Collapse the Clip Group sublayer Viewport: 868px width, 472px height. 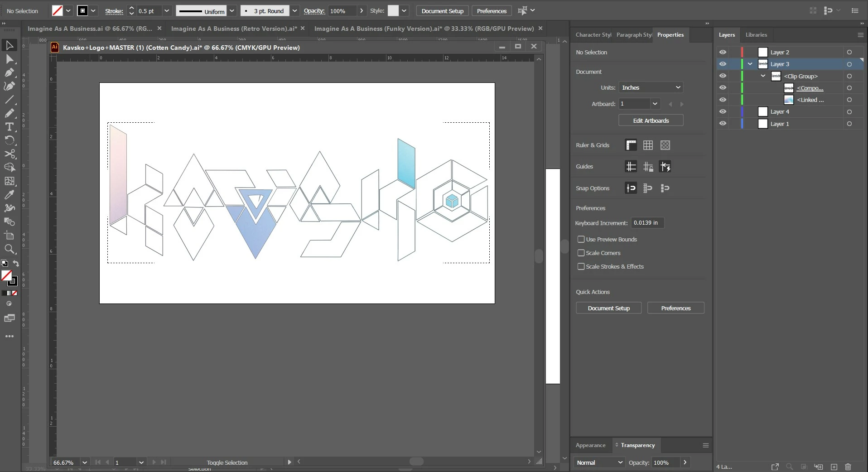click(763, 76)
